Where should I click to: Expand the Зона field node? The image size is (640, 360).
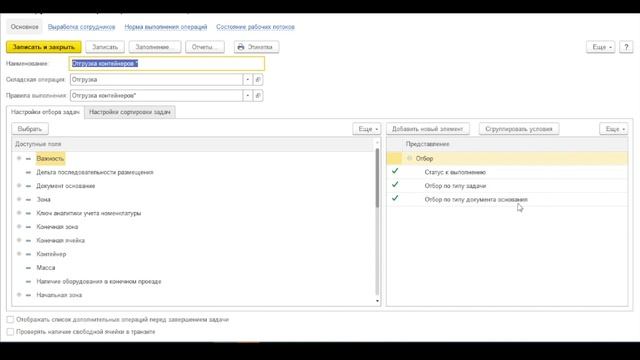pyautogui.click(x=19, y=199)
